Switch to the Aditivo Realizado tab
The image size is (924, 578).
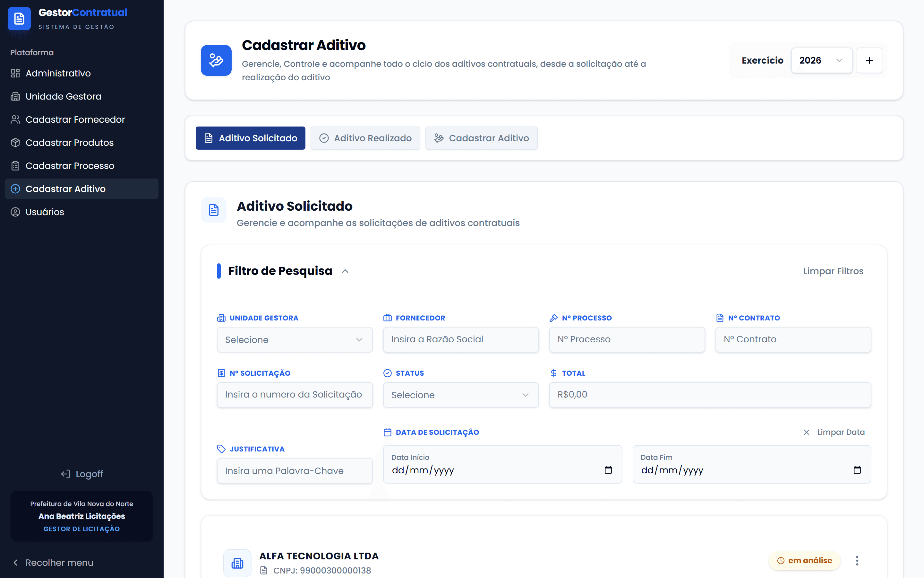tap(365, 138)
